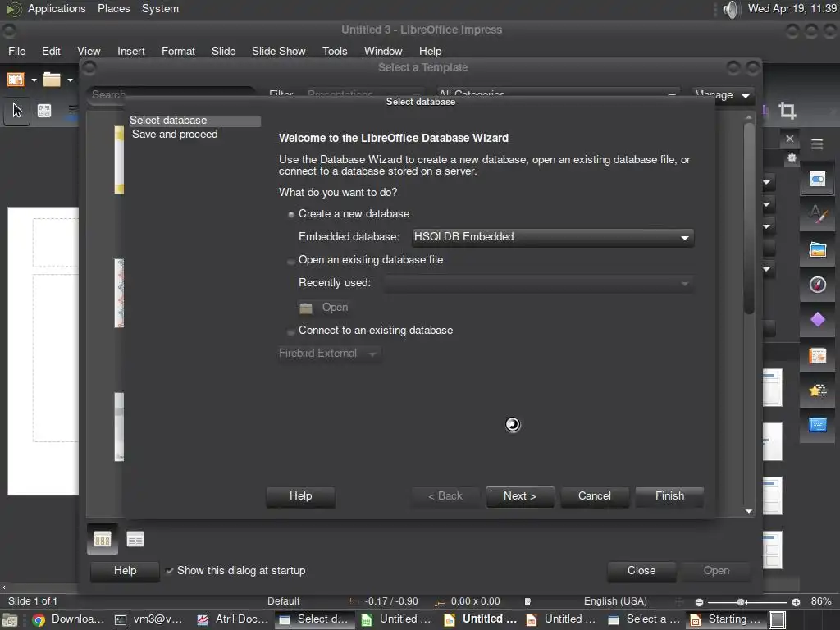Open the Styles deck in sidebar
The image size is (840, 630).
[x=818, y=215]
